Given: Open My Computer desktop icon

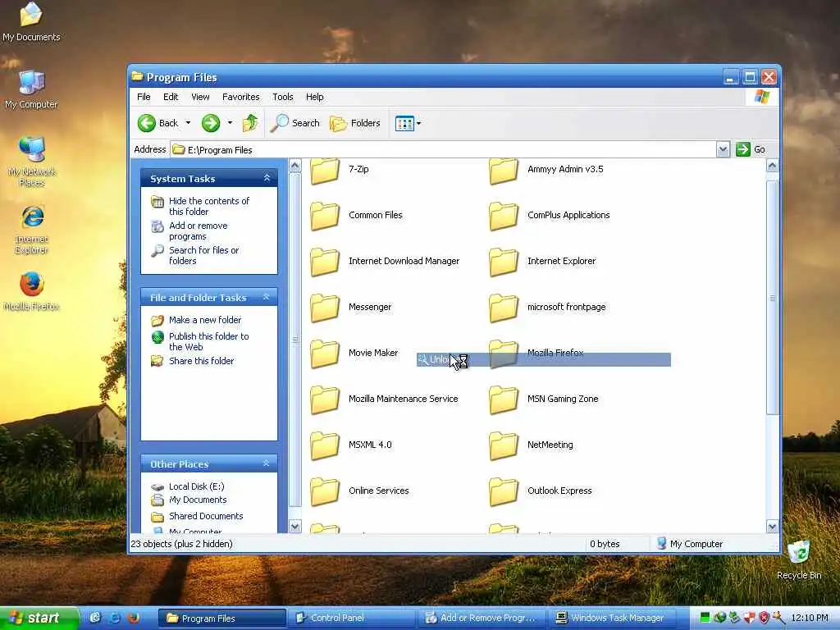Looking at the screenshot, I should pyautogui.click(x=31, y=90).
